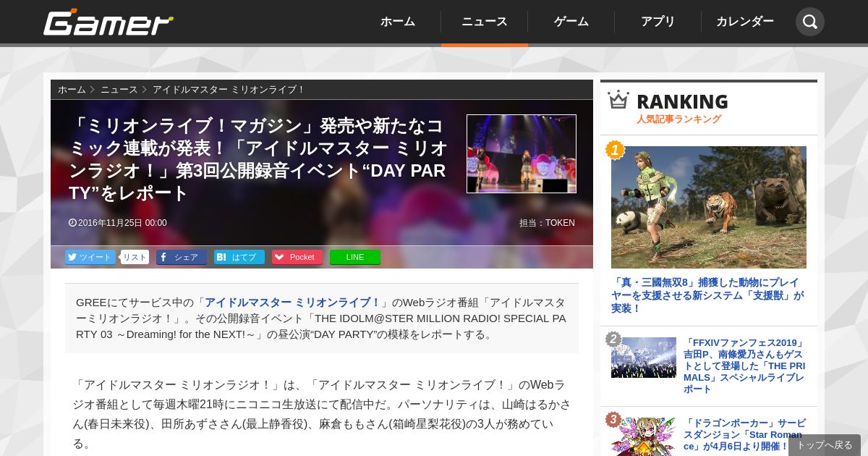The image size is (868, 456).
Task: Open the ゲーム navigation menu item
Action: pyautogui.click(x=571, y=22)
